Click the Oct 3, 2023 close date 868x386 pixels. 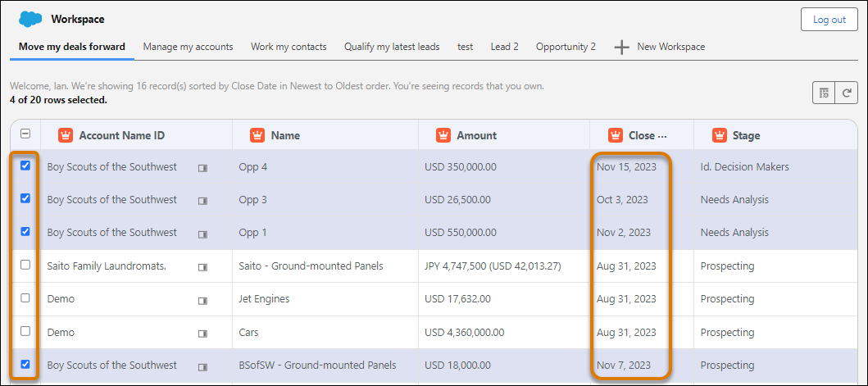coord(621,199)
